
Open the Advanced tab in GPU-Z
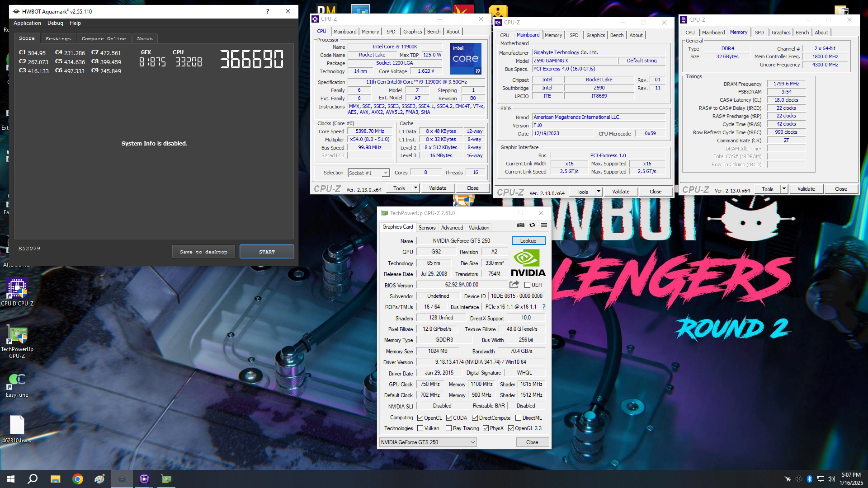point(452,228)
